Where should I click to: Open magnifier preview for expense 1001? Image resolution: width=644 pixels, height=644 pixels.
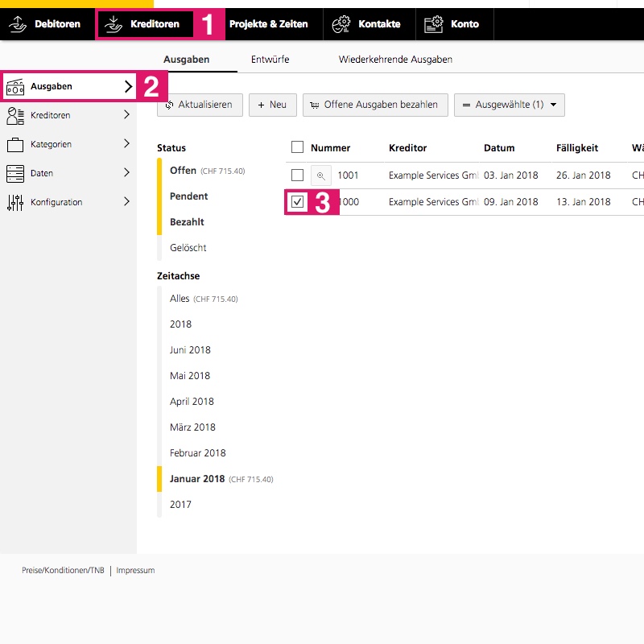pos(320,175)
